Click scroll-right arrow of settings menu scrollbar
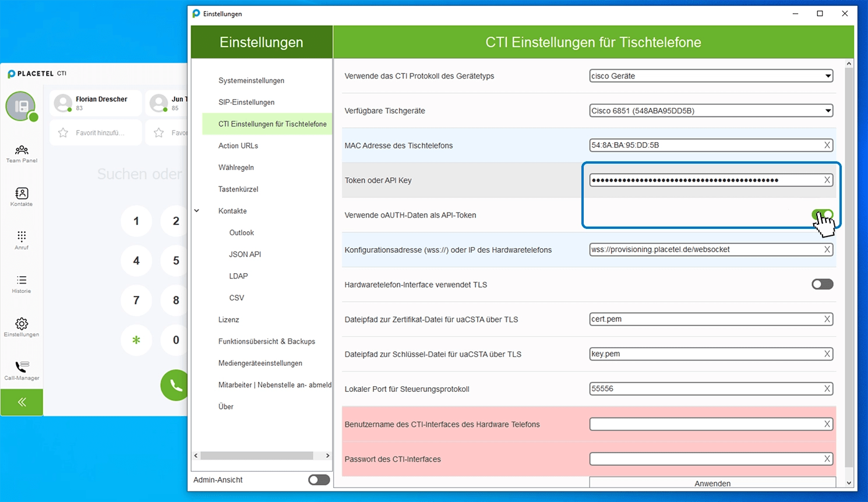This screenshot has height=502, width=868. coord(327,455)
